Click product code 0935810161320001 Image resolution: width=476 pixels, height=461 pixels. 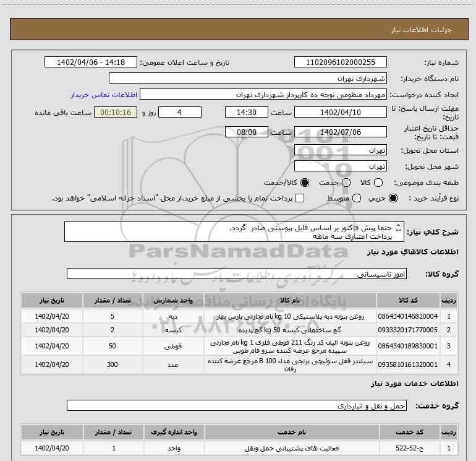(x=408, y=364)
